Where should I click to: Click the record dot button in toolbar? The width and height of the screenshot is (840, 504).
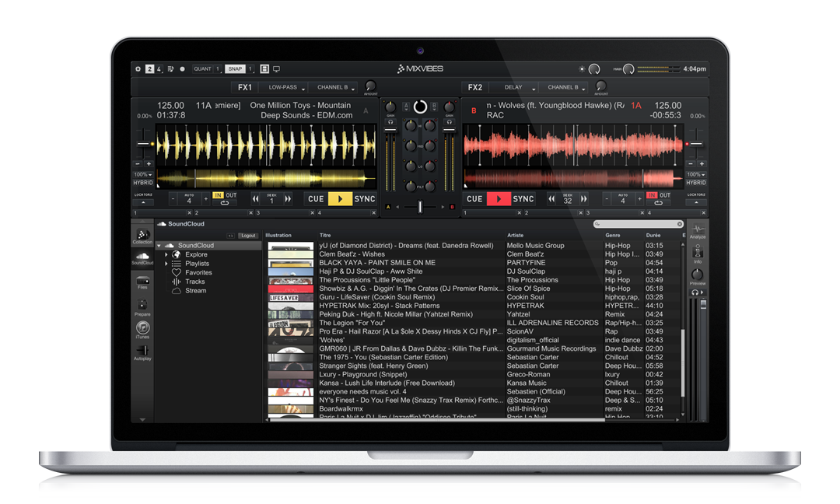pos(182,69)
